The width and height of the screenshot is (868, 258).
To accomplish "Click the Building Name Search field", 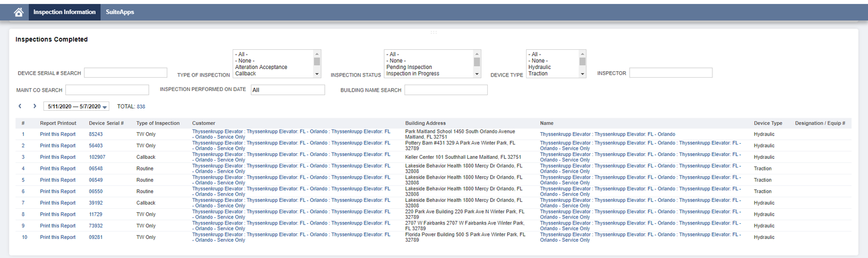I will (x=446, y=90).
